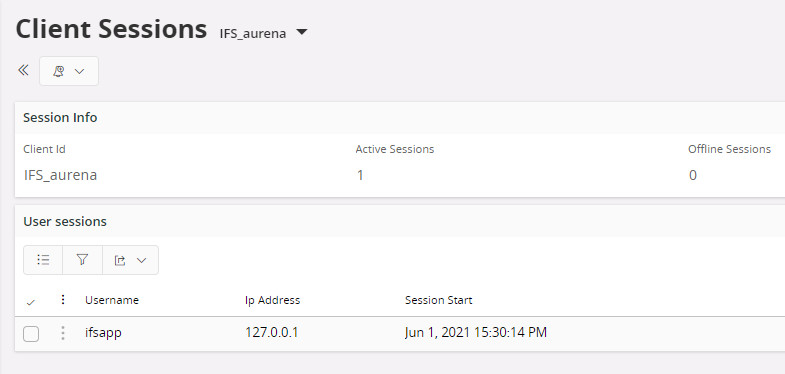Click the IFS_aurena Client Id value
785x374 pixels.
pyautogui.click(x=60, y=175)
